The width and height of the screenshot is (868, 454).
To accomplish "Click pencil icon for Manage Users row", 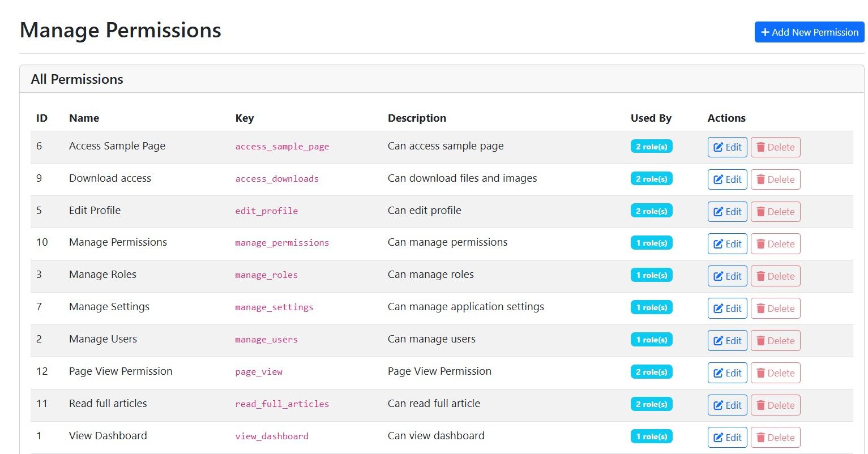I will (718, 341).
